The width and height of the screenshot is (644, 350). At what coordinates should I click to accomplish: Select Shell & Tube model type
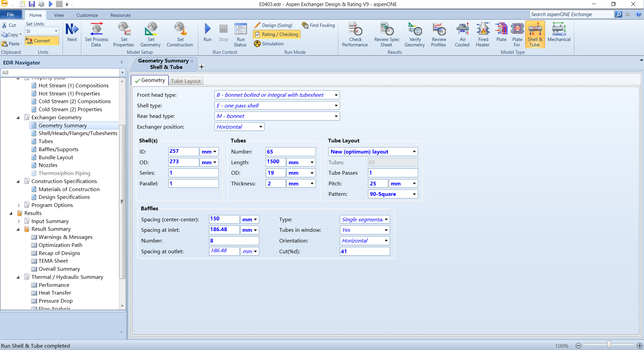pos(535,35)
